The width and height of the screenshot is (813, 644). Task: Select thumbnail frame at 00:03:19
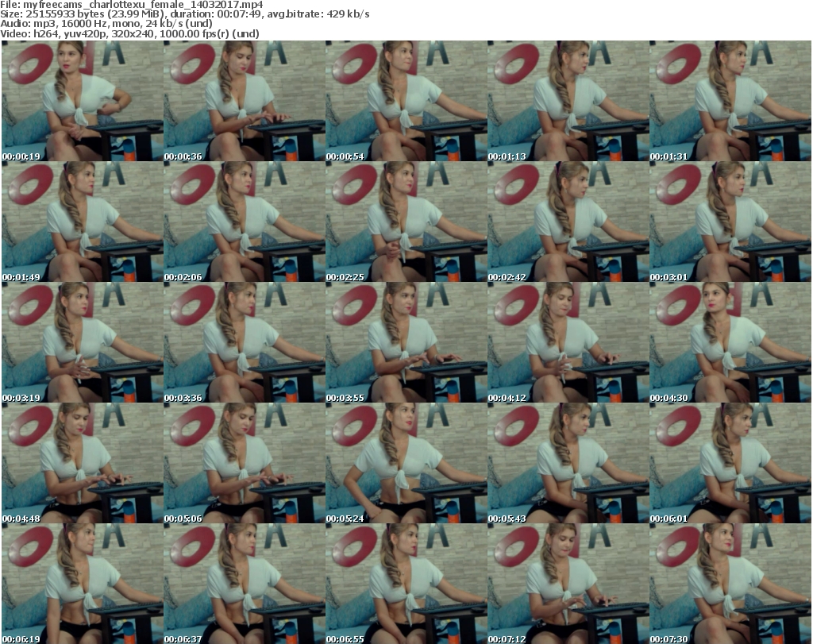coord(83,342)
